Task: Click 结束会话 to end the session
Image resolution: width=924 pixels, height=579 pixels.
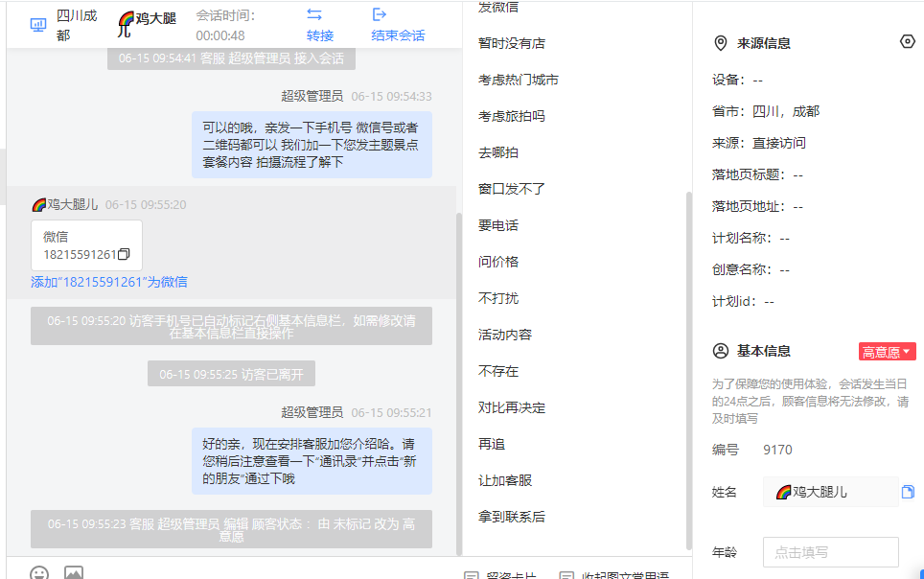Action: [398, 35]
